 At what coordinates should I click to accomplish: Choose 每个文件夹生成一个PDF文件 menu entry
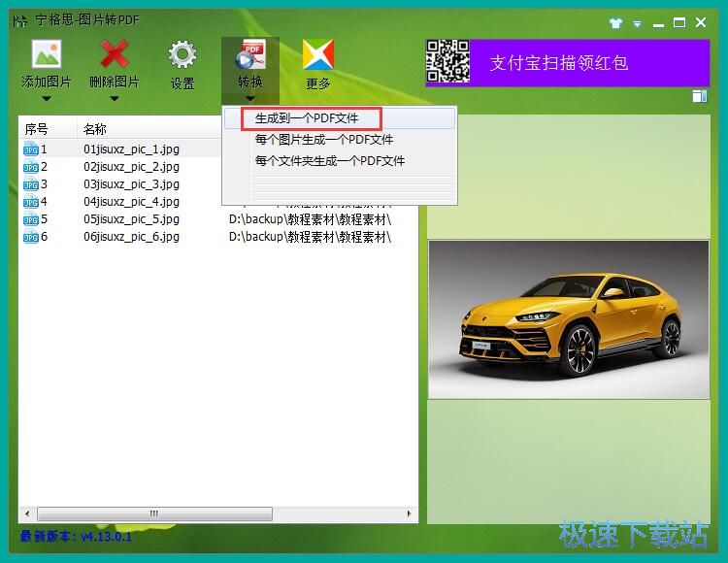coord(340,160)
